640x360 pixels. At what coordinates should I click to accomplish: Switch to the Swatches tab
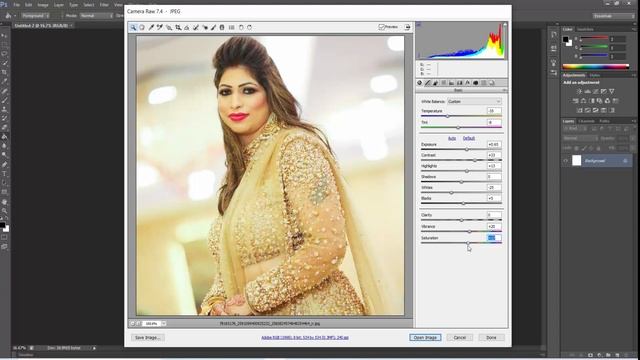pos(585,29)
